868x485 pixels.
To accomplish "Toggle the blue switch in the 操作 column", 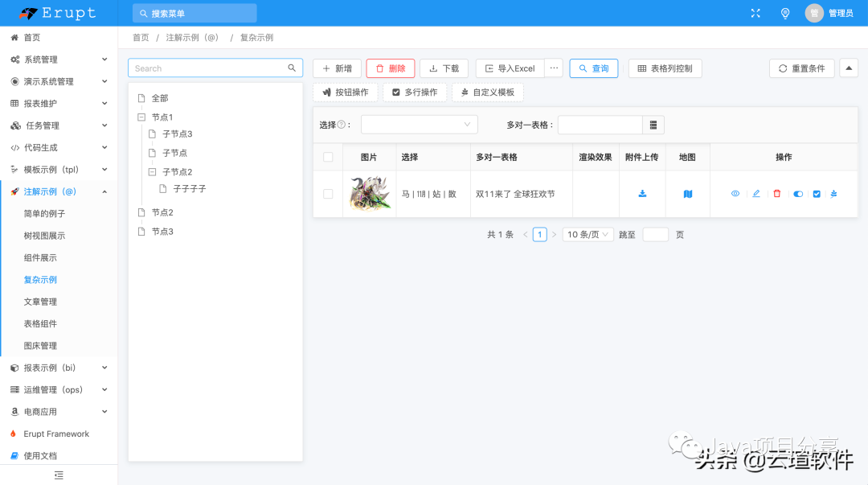I will pos(797,194).
